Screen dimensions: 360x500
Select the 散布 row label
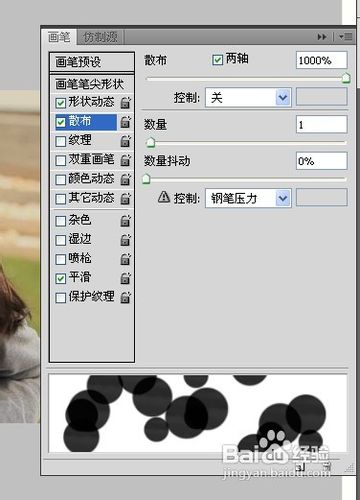(80, 121)
